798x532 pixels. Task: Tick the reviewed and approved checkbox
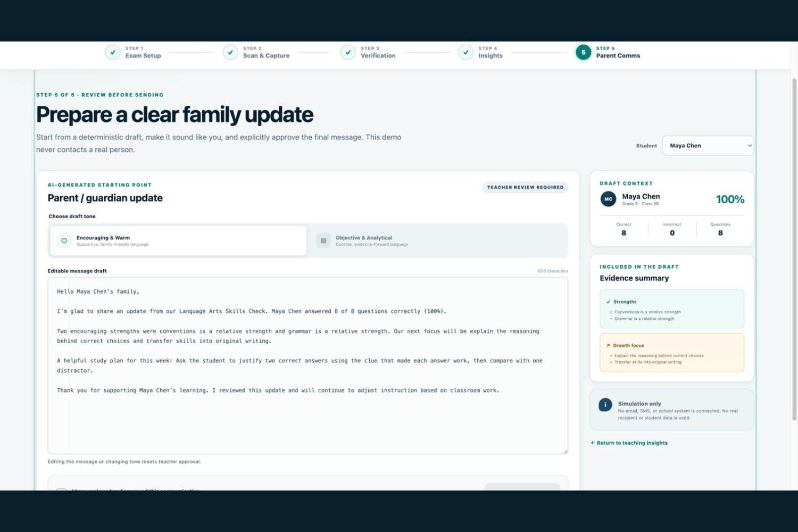click(x=62, y=489)
